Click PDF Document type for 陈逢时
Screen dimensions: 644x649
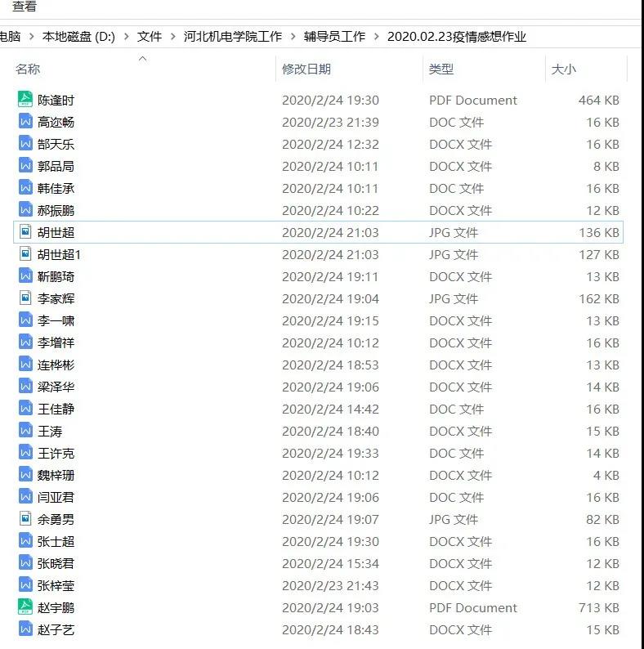click(473, 101)
